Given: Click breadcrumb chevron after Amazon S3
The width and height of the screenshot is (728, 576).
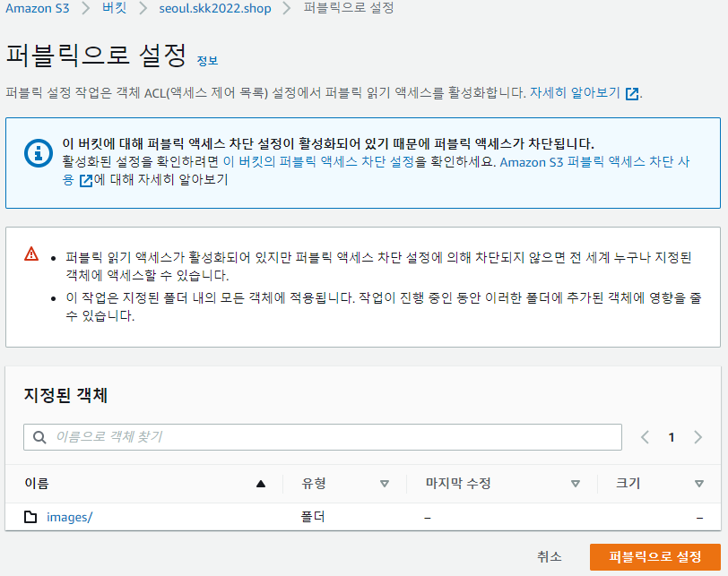Looking at the screenshot, I should point(85,8).
